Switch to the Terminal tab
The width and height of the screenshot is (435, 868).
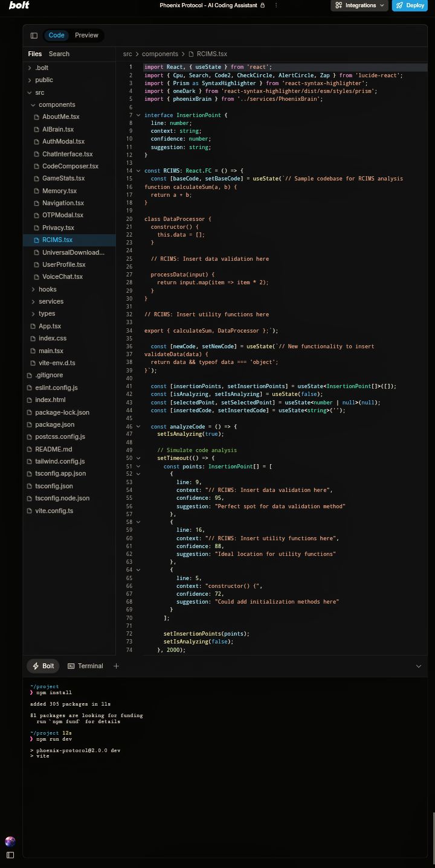[85, 666]
